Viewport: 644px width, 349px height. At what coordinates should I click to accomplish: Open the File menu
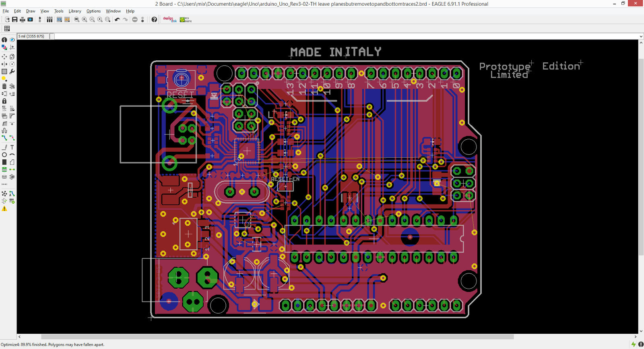(6, 11)
